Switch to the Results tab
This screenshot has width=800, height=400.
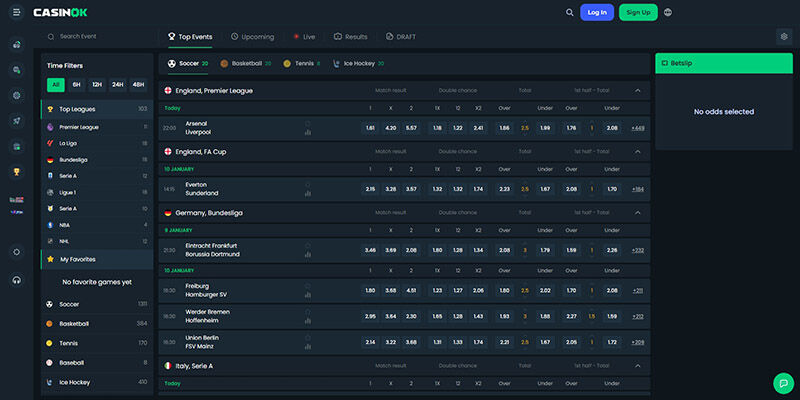[x=351, y=37]
